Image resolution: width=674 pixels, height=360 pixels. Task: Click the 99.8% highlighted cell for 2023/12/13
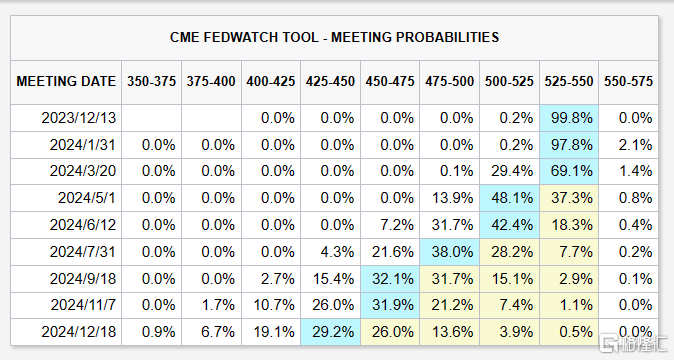[569, 118]
